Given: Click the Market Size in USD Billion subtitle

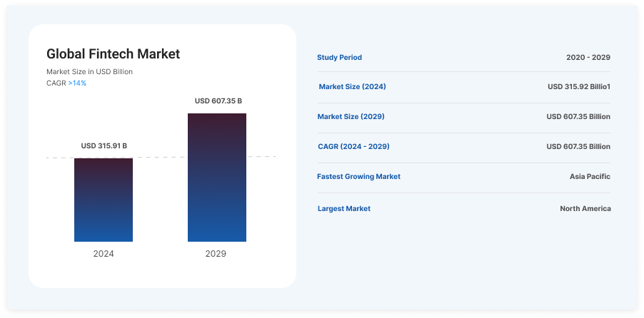Looking at the screenshot, I should pos(89,71).
